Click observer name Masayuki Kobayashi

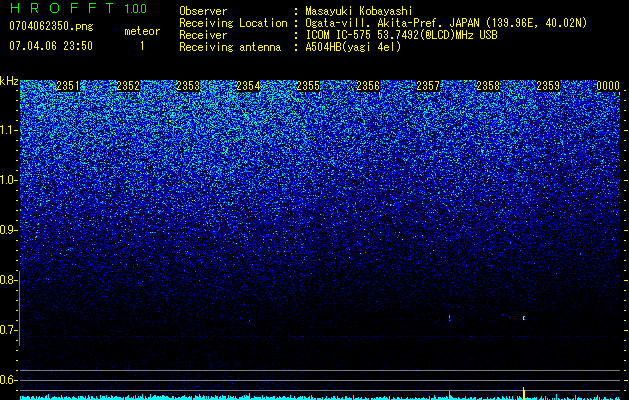[x=359, y=11]
